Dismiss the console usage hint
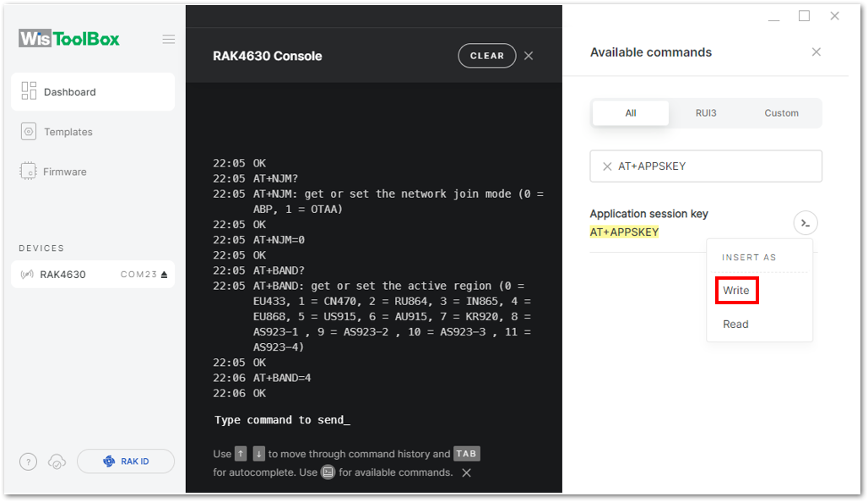 467,472
